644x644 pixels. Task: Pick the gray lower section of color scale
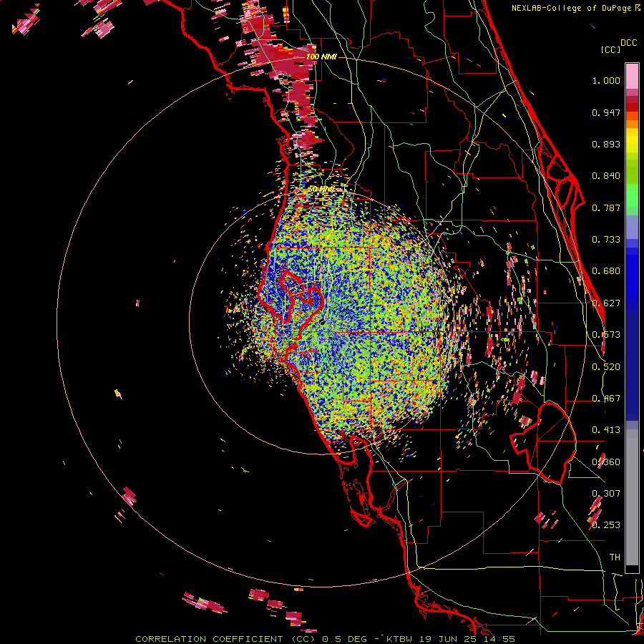coord(632,497)
